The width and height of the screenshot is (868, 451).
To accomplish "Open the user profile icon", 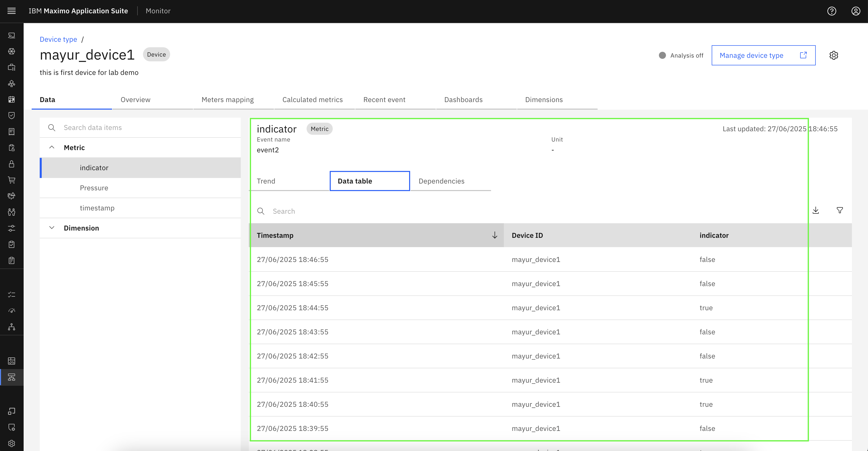I will (x=856, y=11).
